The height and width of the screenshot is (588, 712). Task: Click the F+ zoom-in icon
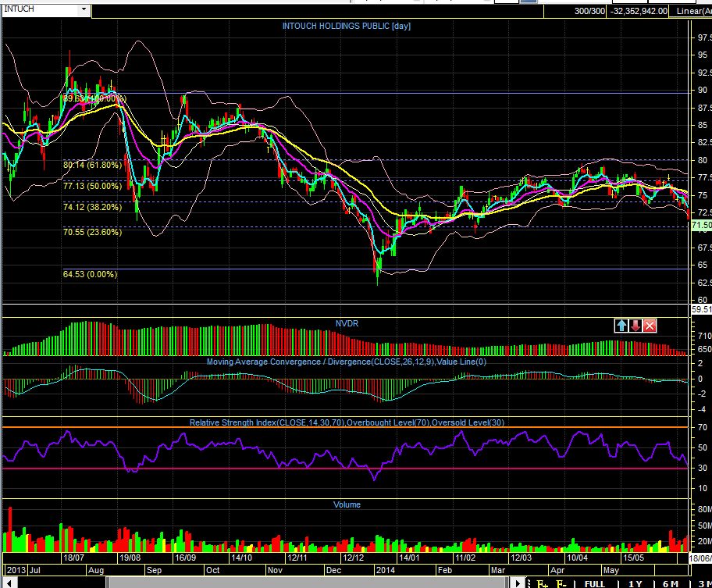coord(540,583)
